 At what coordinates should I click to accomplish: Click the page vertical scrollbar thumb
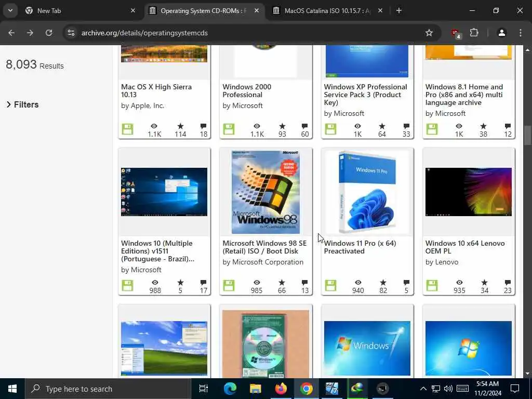pos(527,136)
